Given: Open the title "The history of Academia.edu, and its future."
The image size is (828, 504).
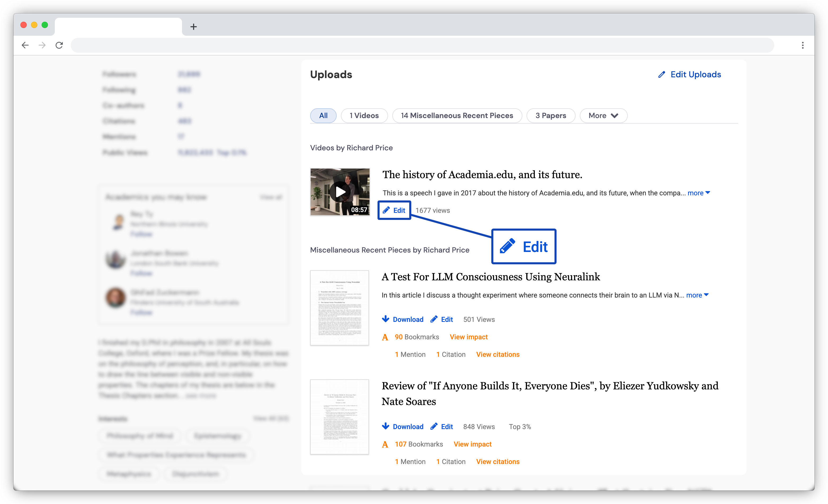Looking at the screenshot, I should (482, 175).
